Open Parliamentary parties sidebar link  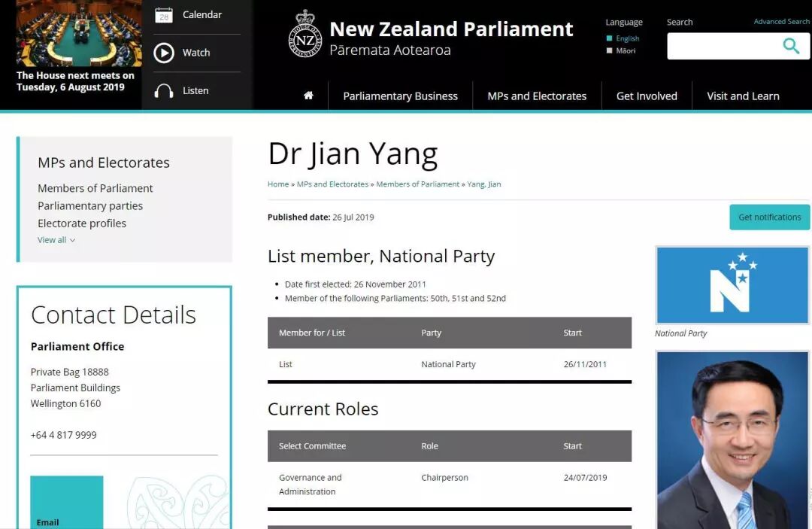click(x=90, y=205)
